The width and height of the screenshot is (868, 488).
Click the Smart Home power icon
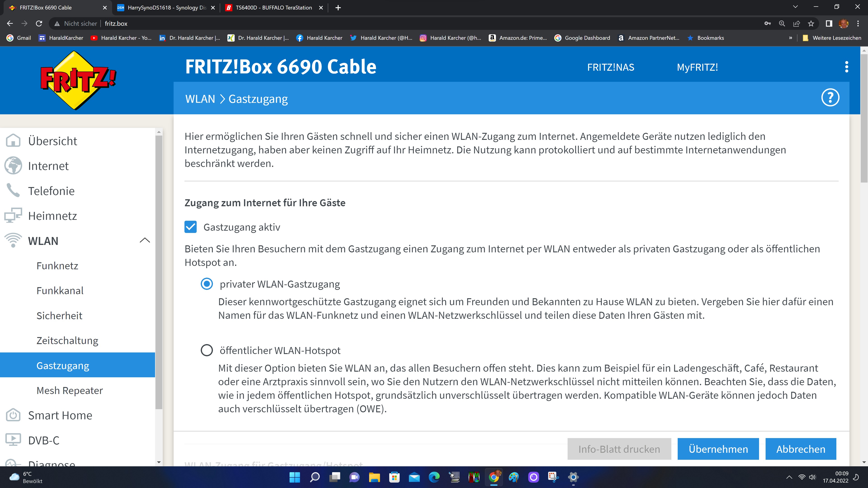[13, 415]
